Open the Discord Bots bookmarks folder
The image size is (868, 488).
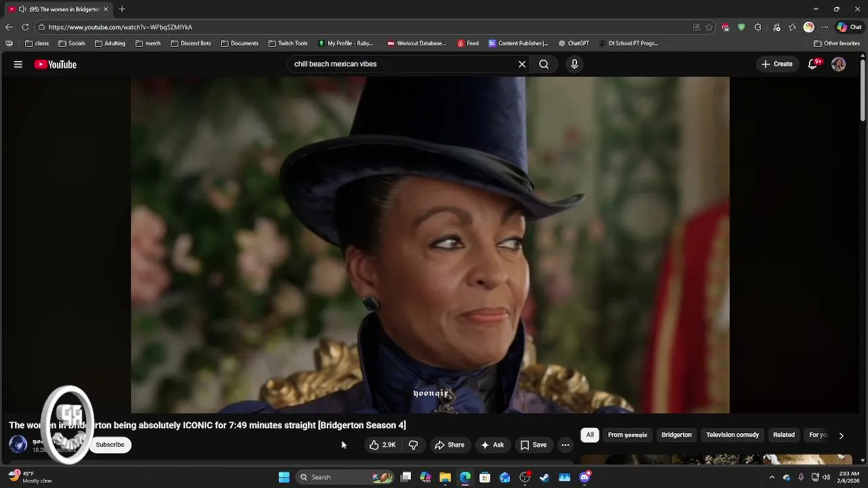(191, 43)
